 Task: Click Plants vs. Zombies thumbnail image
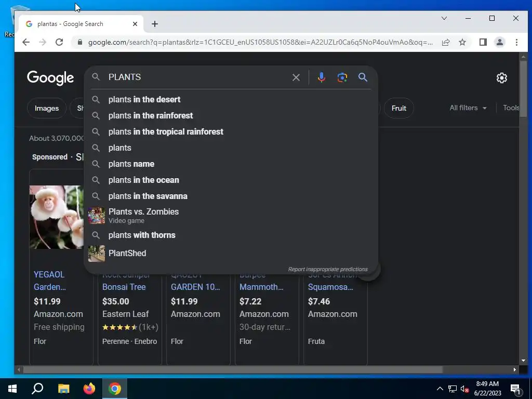96,216
